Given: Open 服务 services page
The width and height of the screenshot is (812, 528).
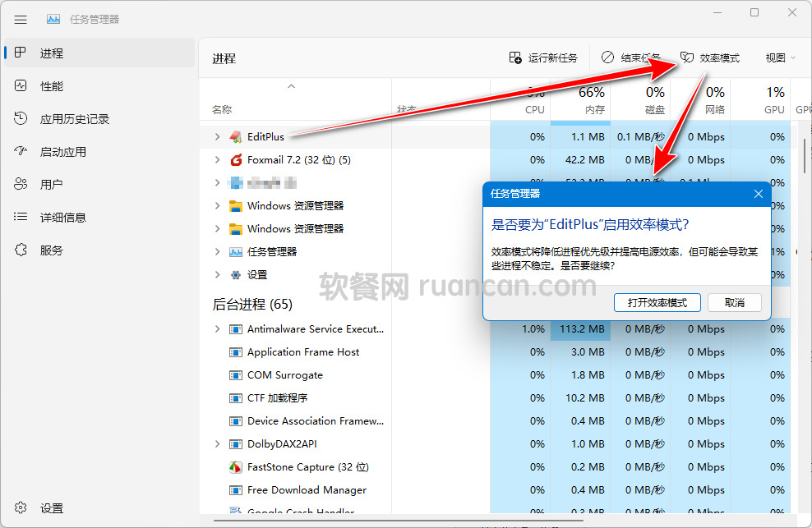Looking at the screenshot, I should click(51, 250).
